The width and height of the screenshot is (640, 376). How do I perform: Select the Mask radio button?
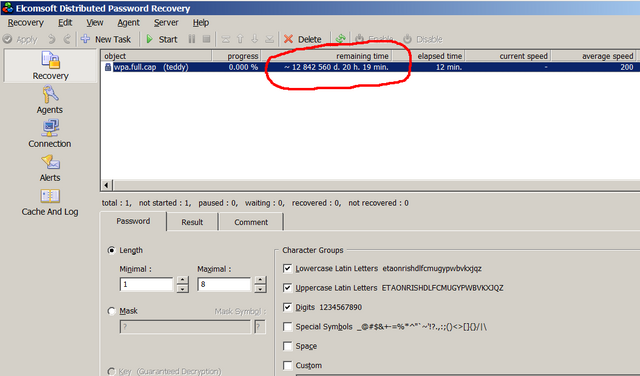coord(111,311)
